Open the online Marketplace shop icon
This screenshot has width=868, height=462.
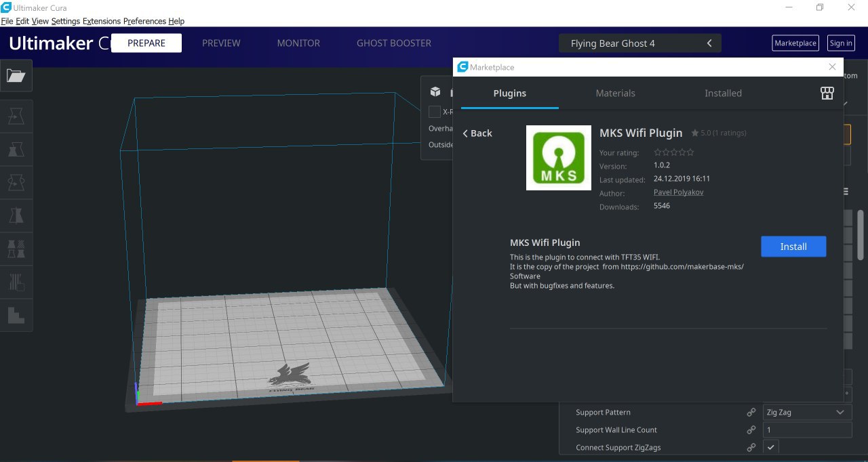click(827, 93)
